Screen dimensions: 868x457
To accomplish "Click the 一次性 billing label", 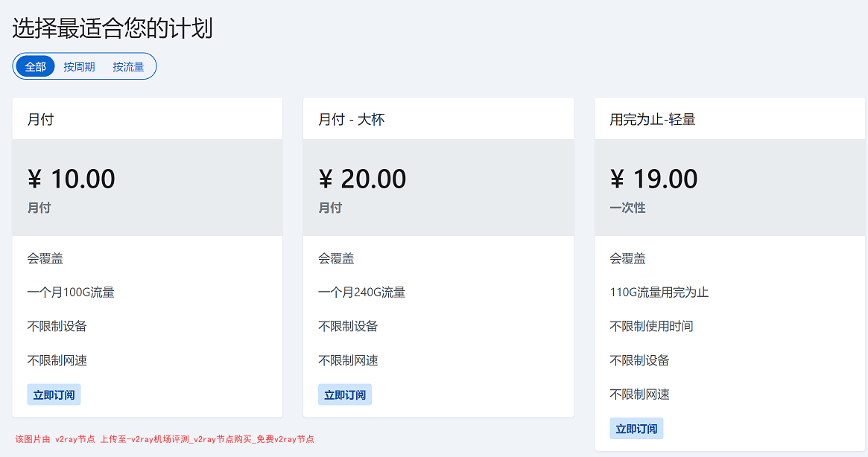I will click(x=628, y=208).
